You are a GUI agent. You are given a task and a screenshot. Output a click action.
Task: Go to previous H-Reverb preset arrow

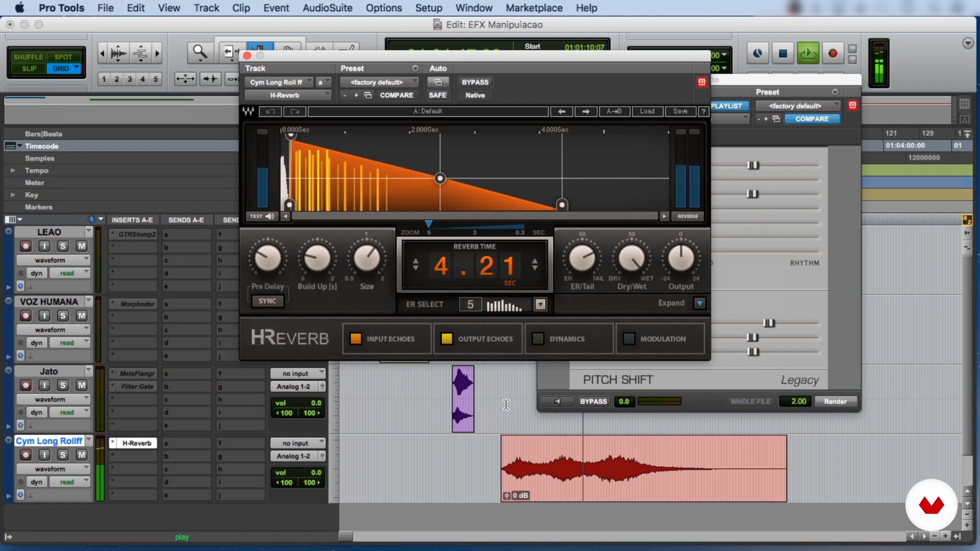tap(561, 111)
